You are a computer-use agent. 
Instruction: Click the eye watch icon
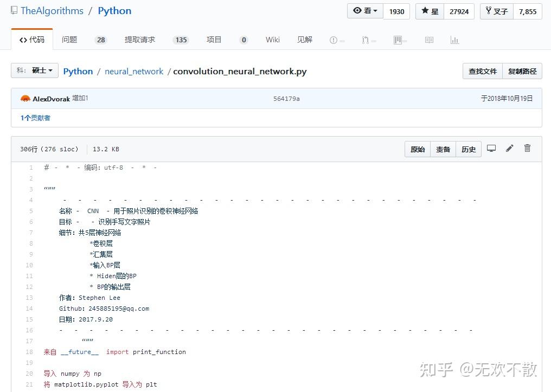point(357,10)
